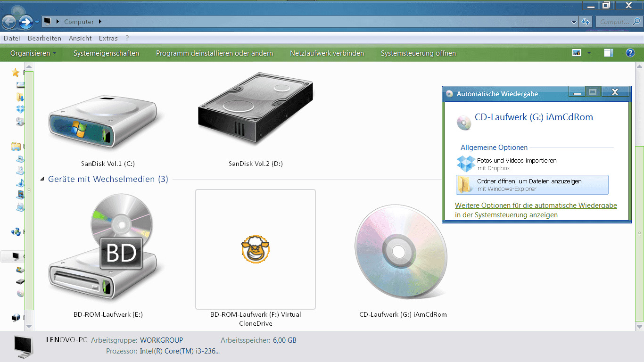Open Help with the question mark

(630, 53)
